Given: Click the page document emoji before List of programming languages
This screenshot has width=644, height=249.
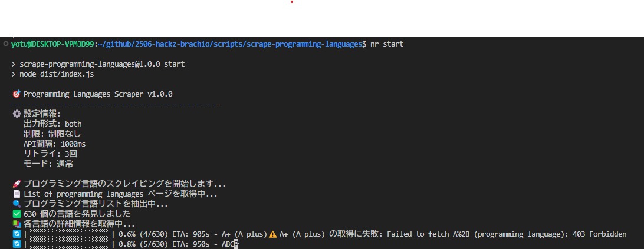Looking at the screenshot, I should pyautogui.click(x=17, y=194).
